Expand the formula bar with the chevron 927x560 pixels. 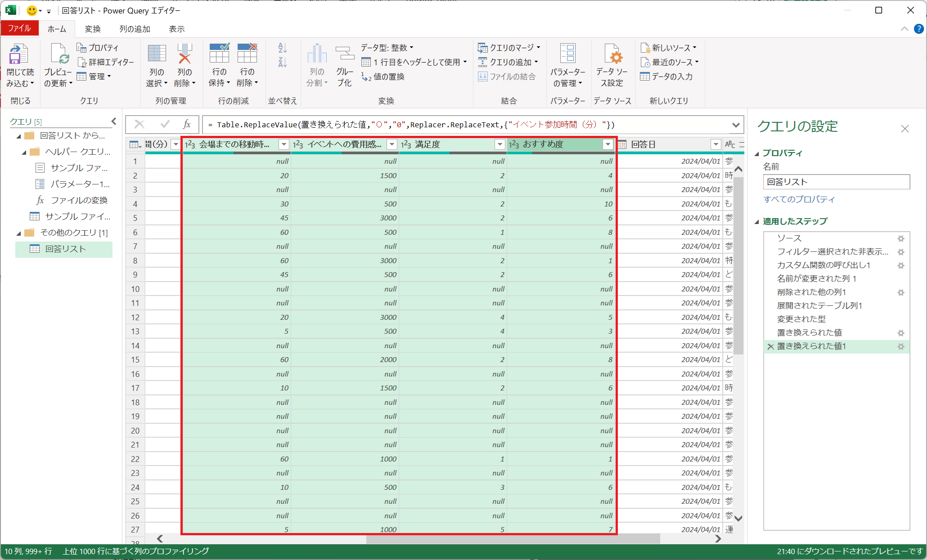[x=736, y=125]
